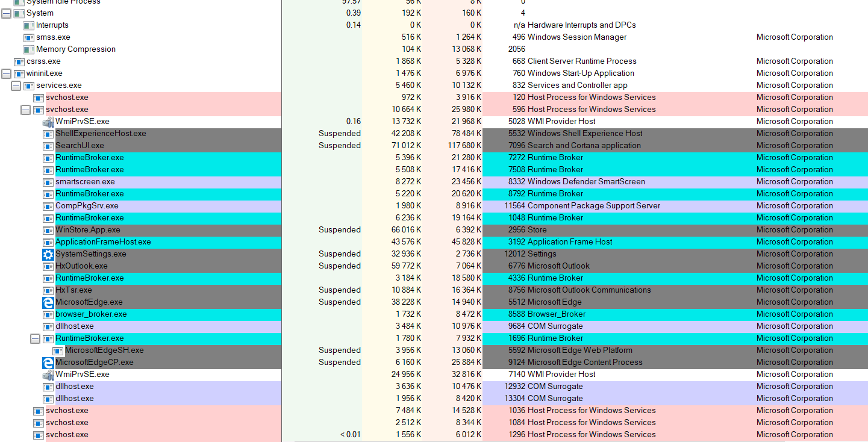This screenshot has width=868, height=442.
Task: Click the 'Microsoft Outlook Communications' description
Action: click(x=589, y=290)
